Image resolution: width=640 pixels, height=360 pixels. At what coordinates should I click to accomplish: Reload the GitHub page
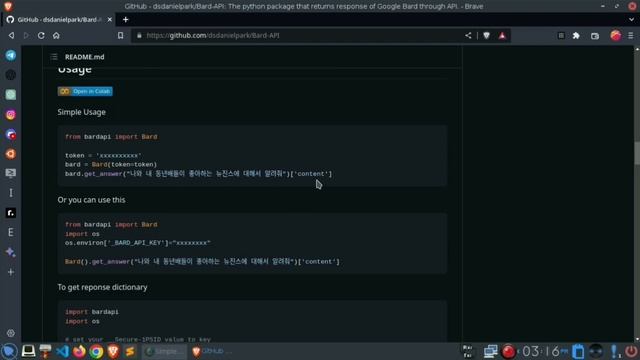41,36
